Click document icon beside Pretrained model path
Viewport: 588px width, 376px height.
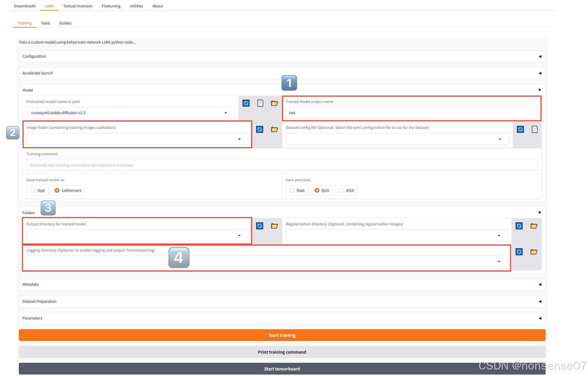260,103
